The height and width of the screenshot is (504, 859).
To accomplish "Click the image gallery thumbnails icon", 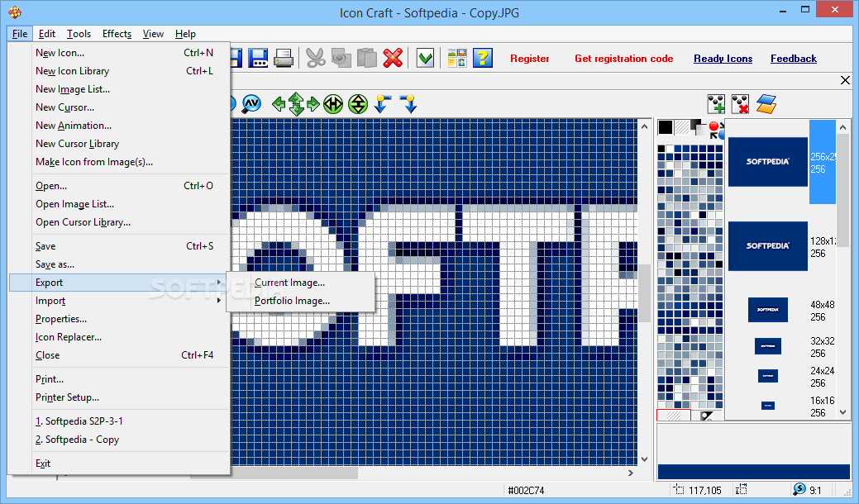I will click(x=457, y=58).
